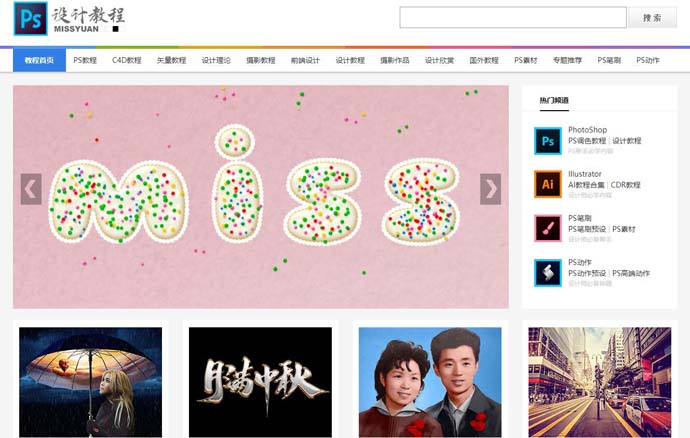Click the PS logo in the header
Screen dimensions: 690x438
coord(30,18)
